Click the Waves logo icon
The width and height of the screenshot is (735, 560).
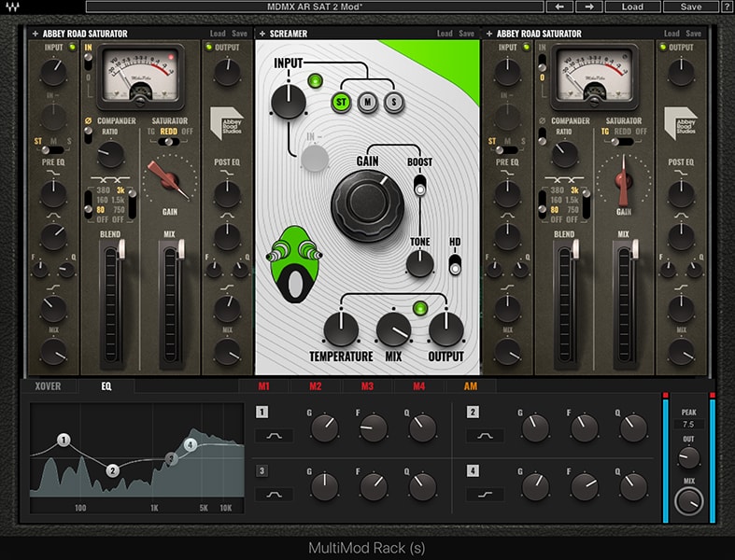tap(13, 7)
